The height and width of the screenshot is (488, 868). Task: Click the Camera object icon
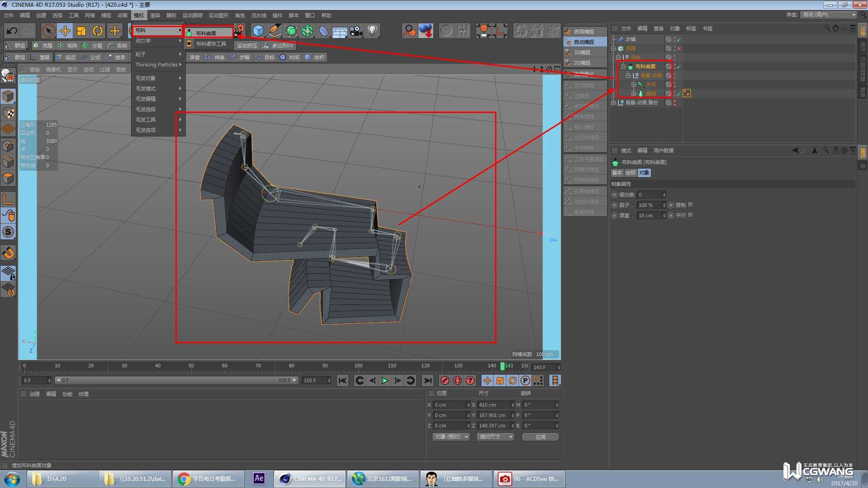[356, 31]
